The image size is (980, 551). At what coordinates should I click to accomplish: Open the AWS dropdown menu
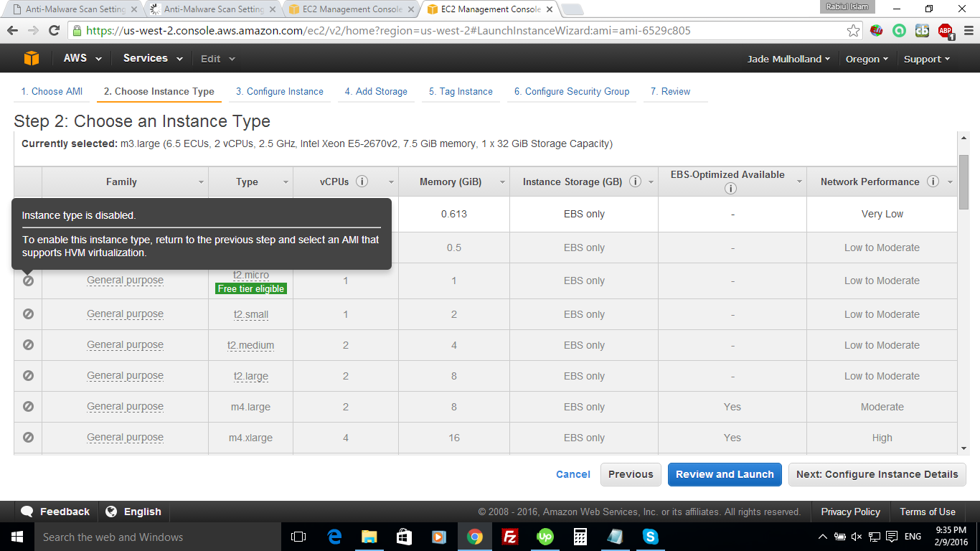coord(83,59)
